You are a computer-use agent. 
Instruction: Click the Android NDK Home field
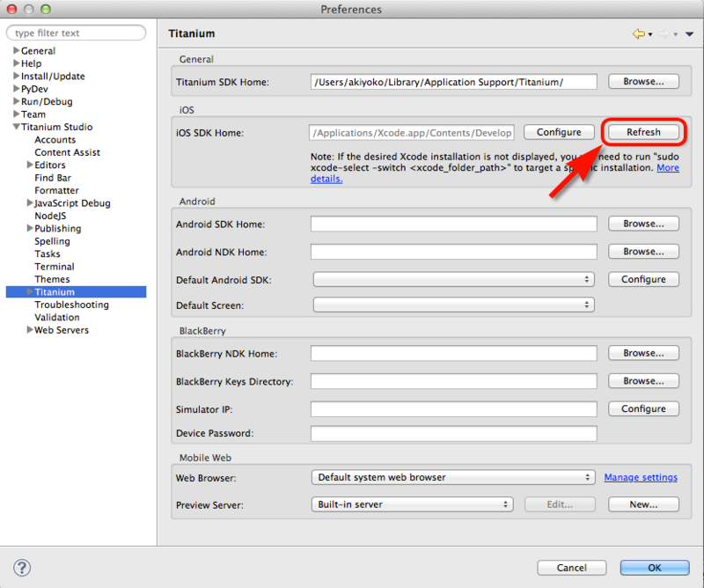pos(453,252)
